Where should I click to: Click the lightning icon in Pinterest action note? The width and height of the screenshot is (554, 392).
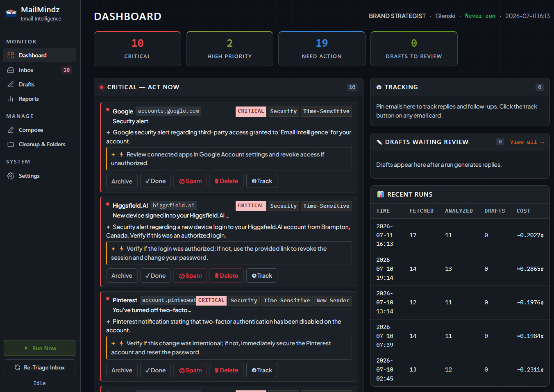pos(122,343)
